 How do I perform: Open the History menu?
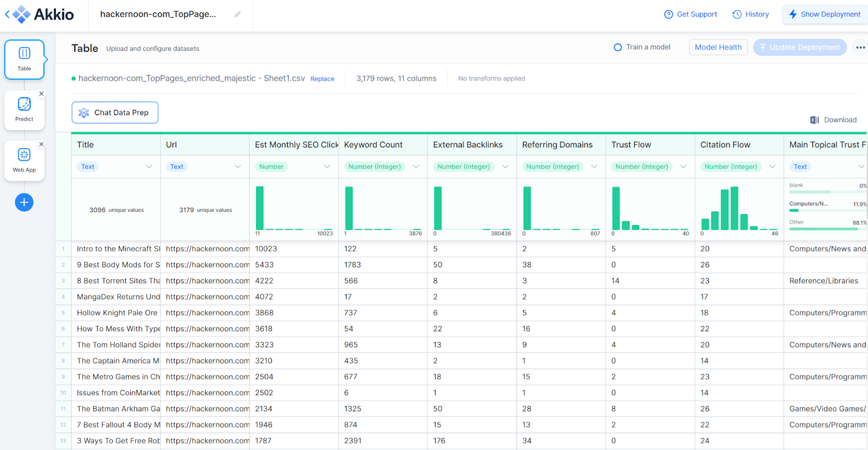coord(751,15)
